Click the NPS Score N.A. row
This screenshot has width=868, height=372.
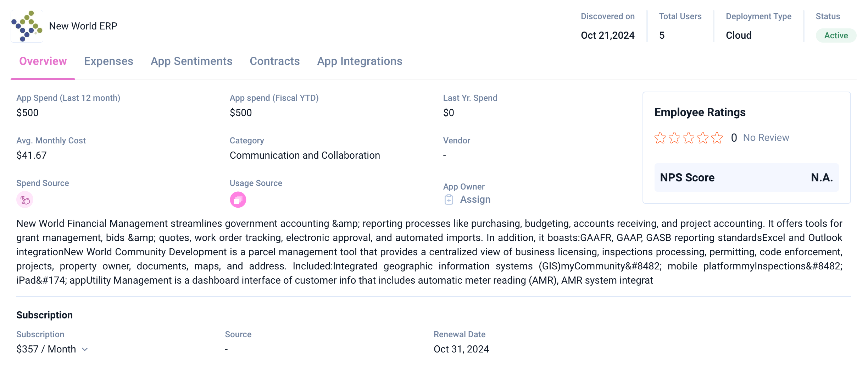[x=746, y=177]
